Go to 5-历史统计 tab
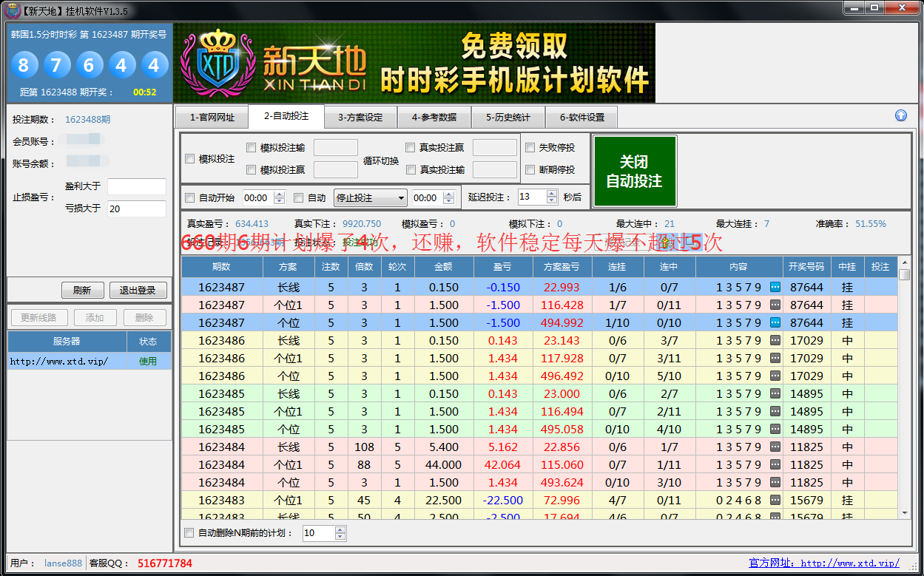This screenshot has width=924, height=576. pos(508,117)
